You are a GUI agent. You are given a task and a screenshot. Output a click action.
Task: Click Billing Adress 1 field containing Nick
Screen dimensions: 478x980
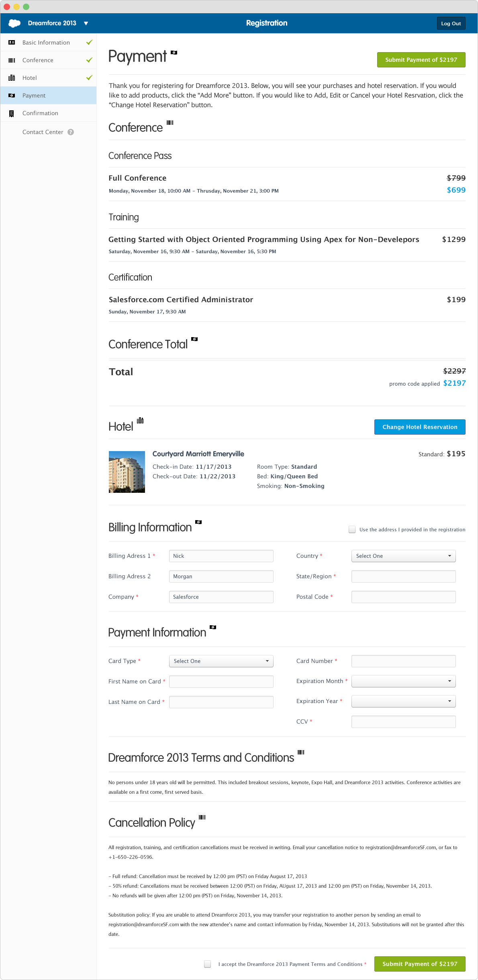click(x=221, y=556)
